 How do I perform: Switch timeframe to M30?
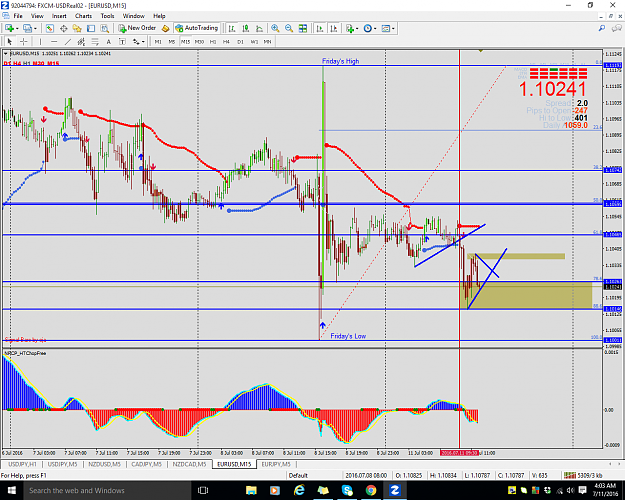pos(199,41)
